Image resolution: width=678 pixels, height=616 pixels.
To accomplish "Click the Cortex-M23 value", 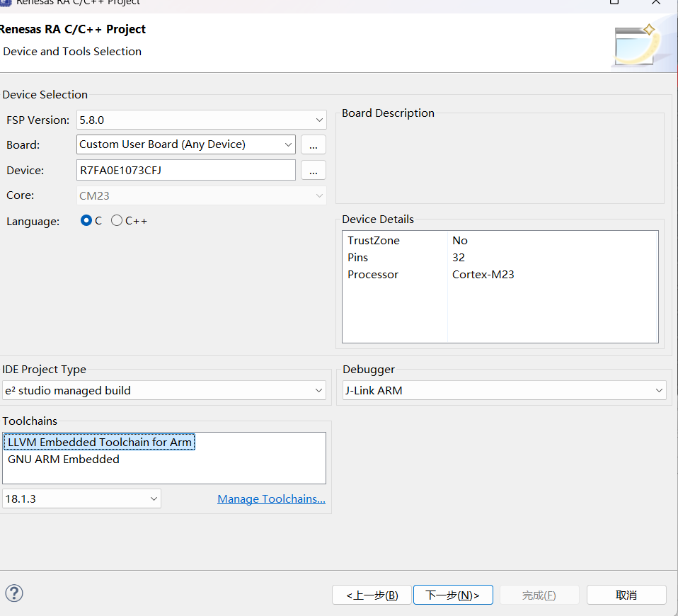I will pyautogui.click(x=483, y=275).
